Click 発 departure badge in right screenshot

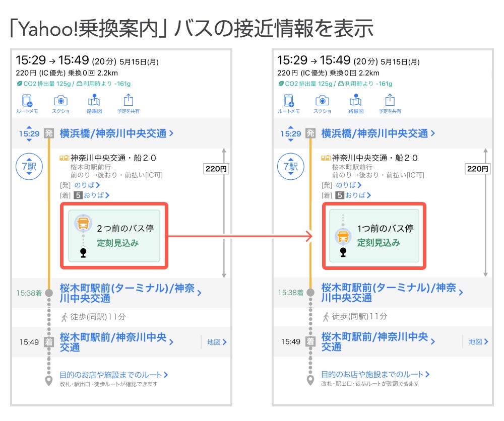coord(310,133)
